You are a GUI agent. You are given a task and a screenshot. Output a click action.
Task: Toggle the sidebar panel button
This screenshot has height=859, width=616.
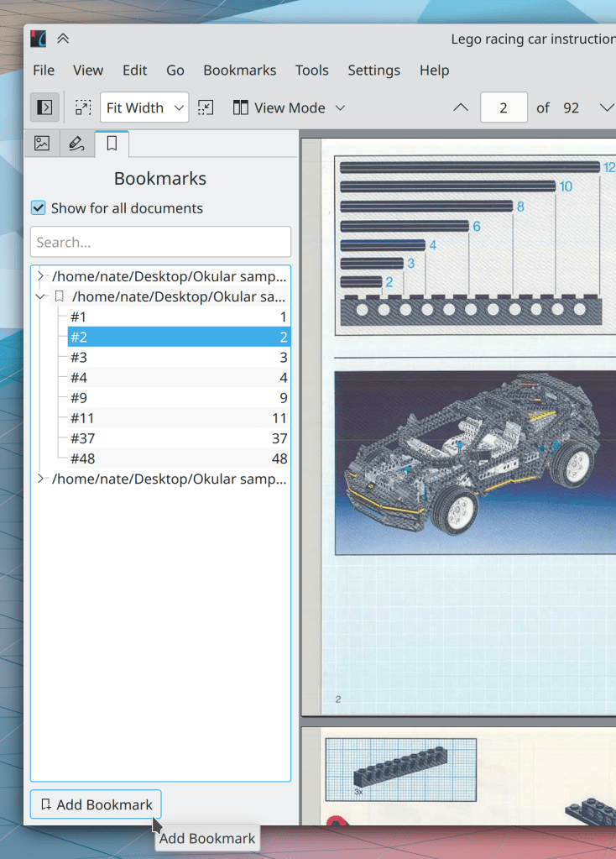pyautogui.click(x=45, y=107)
